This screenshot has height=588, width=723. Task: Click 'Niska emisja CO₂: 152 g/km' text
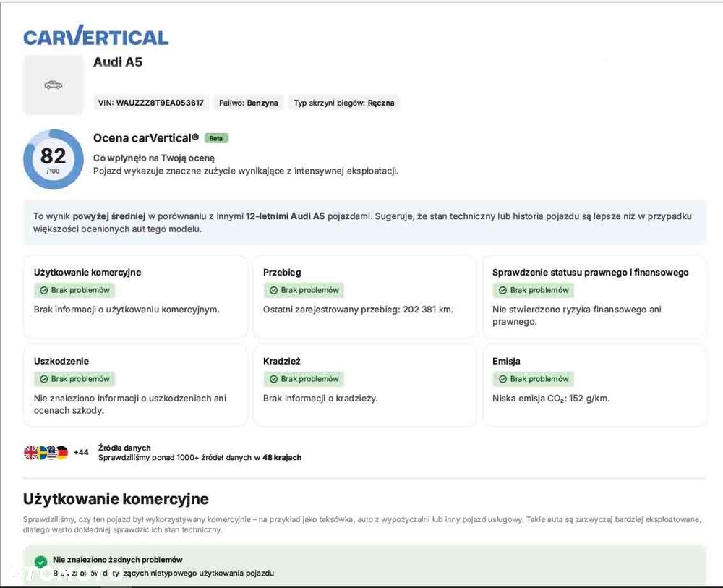[550, 398]
